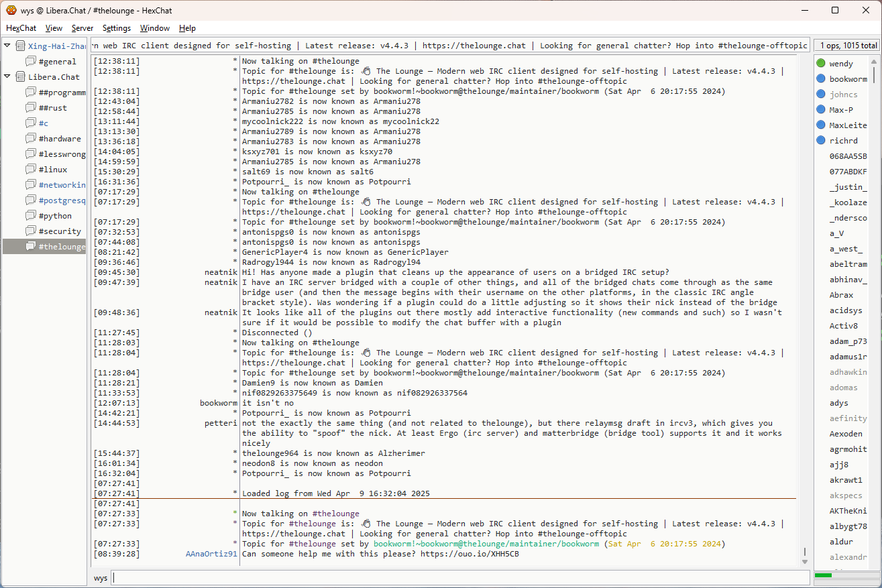Click the Xing-Hai-Zhan server icon
Viewport: 882px width, 588px height.
pyautogui.click(x=20, y=46)
